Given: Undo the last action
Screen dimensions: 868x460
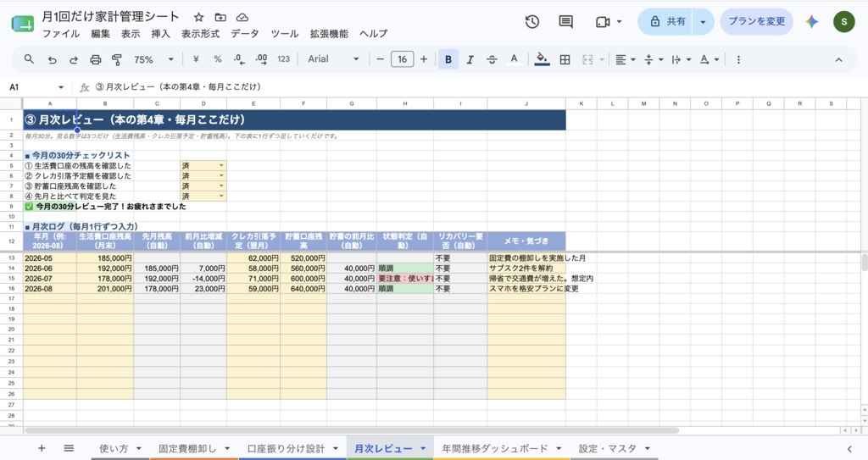Looking at the screenshot, I should [52, 59].
